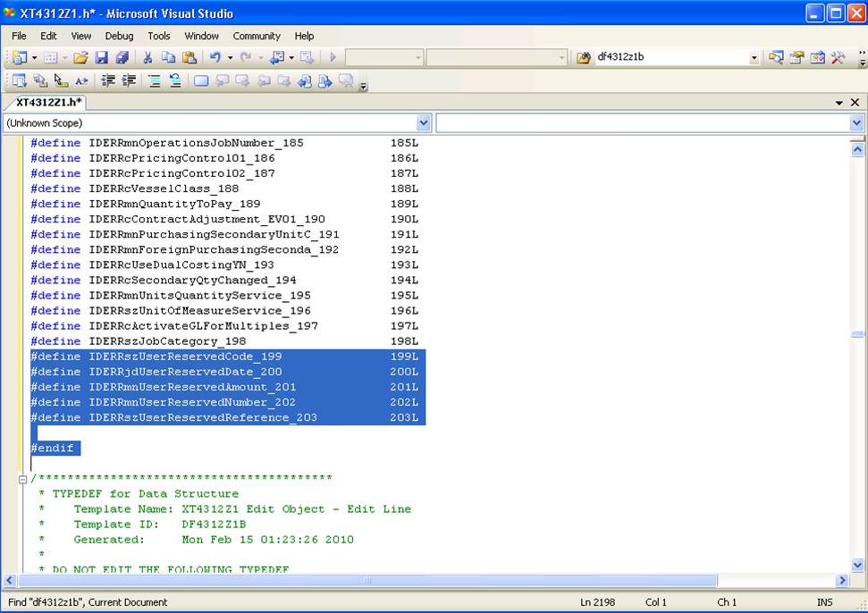Open text editor toolbar options overflow
The image size is (868, 613).
point(363,85)
